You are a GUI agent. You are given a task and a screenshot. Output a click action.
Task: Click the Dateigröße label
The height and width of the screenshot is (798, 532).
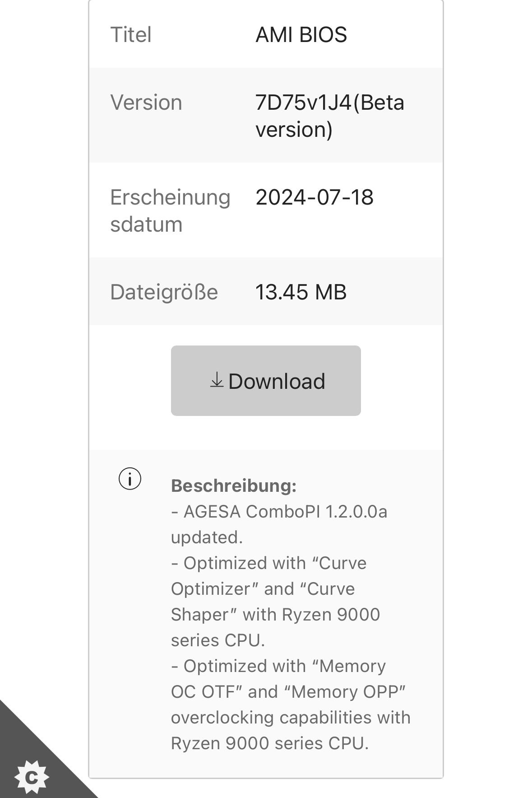tap(164, 292)
